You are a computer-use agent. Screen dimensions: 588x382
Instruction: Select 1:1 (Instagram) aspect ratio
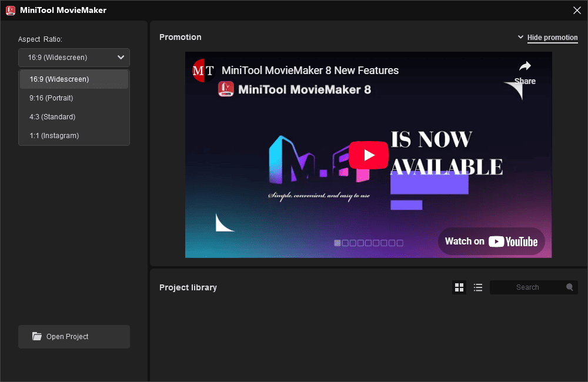(x=74, y=135)
